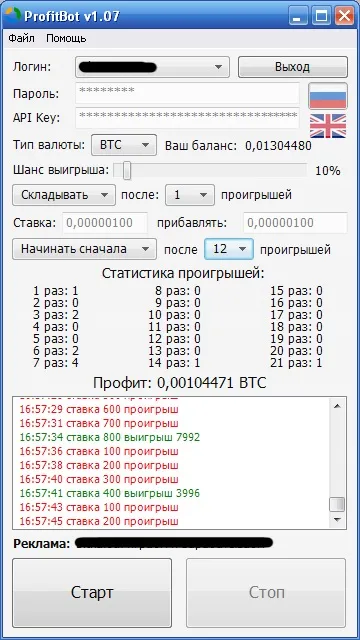Click the statistic '14 раз: 1'
Viewport: 360px width, 640px height.
click(174, 362)
